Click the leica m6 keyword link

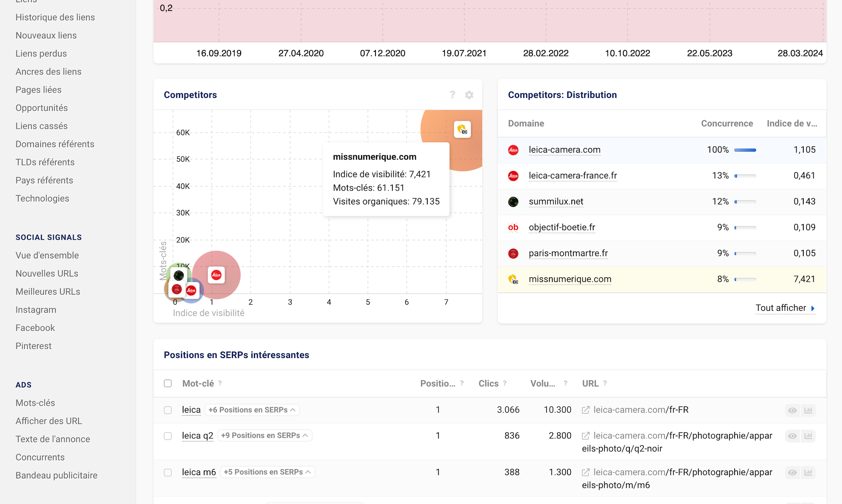point(199,472)
